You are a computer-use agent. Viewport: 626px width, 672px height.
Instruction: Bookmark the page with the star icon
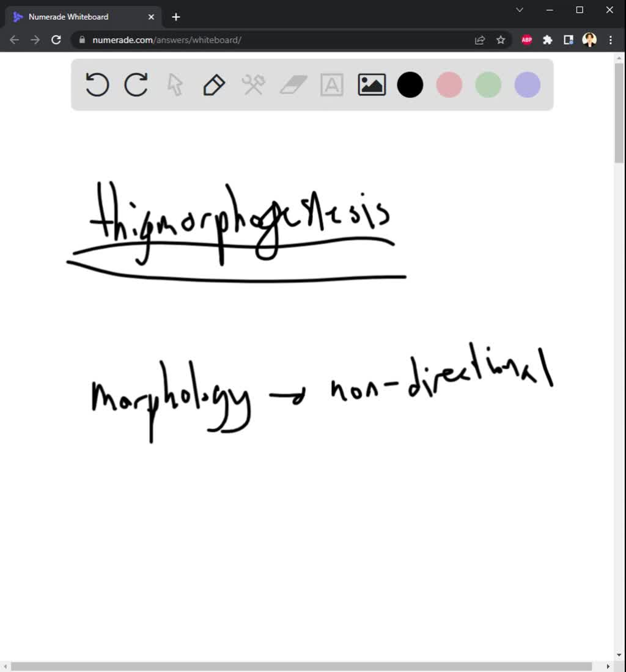tap(501, 39)
